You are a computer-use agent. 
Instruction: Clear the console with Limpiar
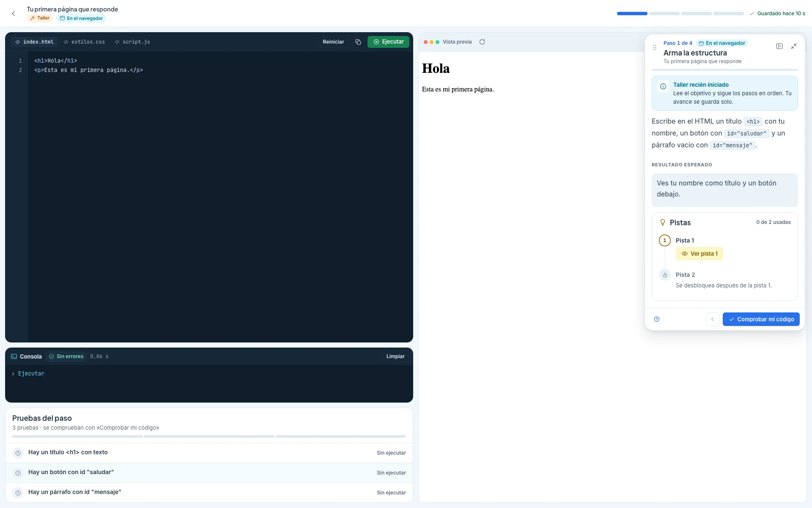point(395,356)
